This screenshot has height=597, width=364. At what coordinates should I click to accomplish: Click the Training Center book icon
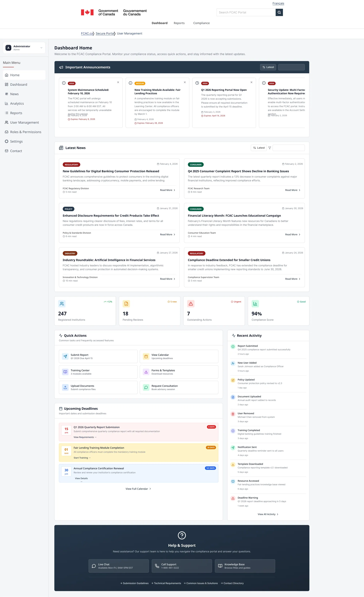[65, 372]
